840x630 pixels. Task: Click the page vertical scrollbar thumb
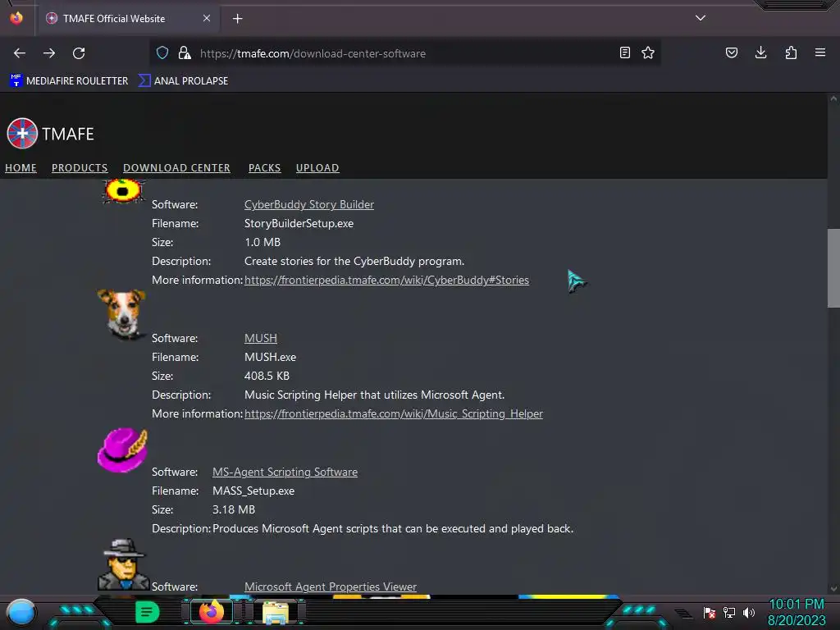(x=833, y=268)
